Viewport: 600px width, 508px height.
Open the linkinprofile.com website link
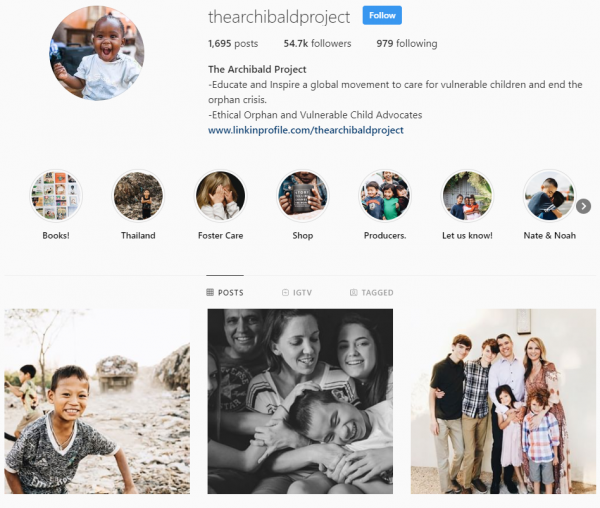pos(306,130)
